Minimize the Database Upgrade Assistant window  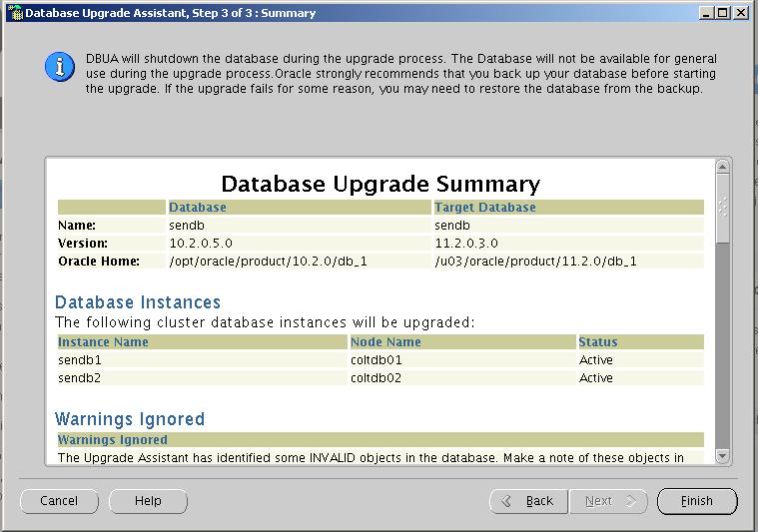point(706,13)
